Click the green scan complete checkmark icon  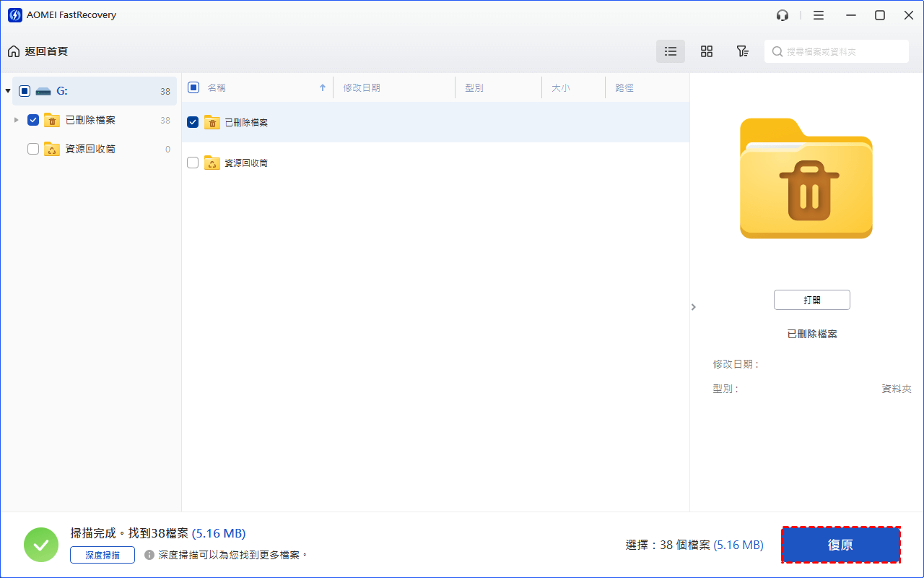point(41,545)
